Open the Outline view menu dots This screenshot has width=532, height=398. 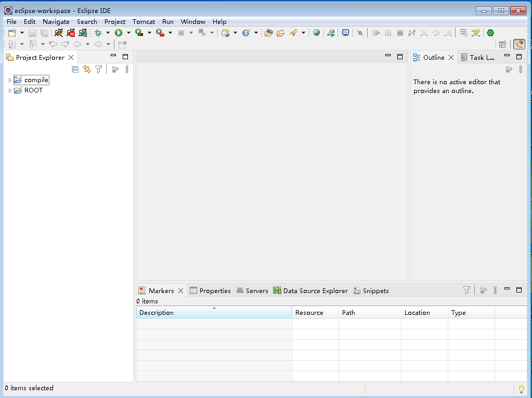pyautogui.click(x=521, y=70)
